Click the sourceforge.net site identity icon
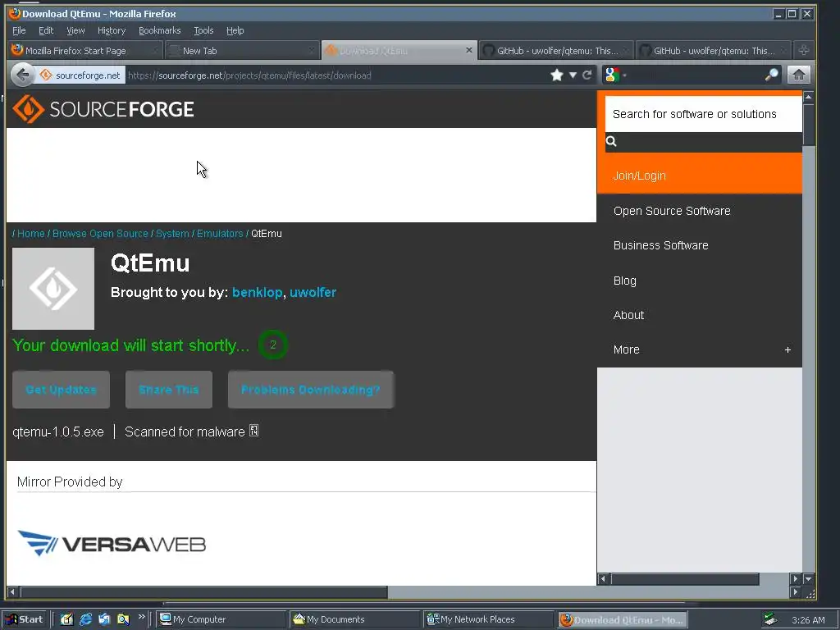The width and height of the screenshot is (840, 630). pos(46,75)
